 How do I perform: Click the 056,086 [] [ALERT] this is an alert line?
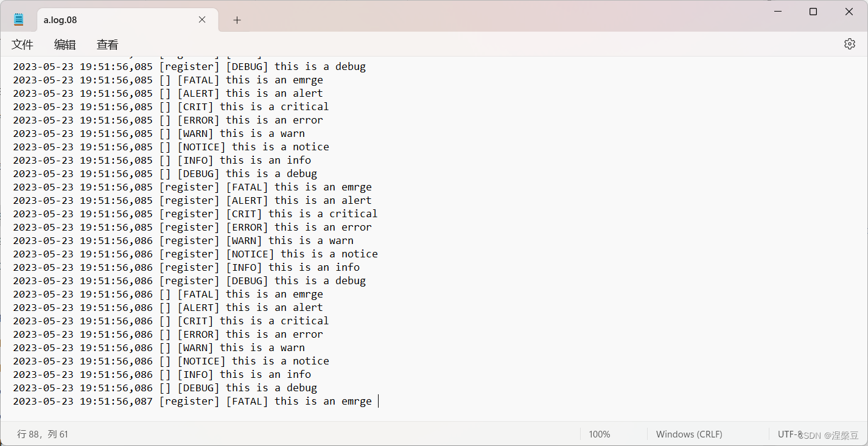(x=168, y=307)
